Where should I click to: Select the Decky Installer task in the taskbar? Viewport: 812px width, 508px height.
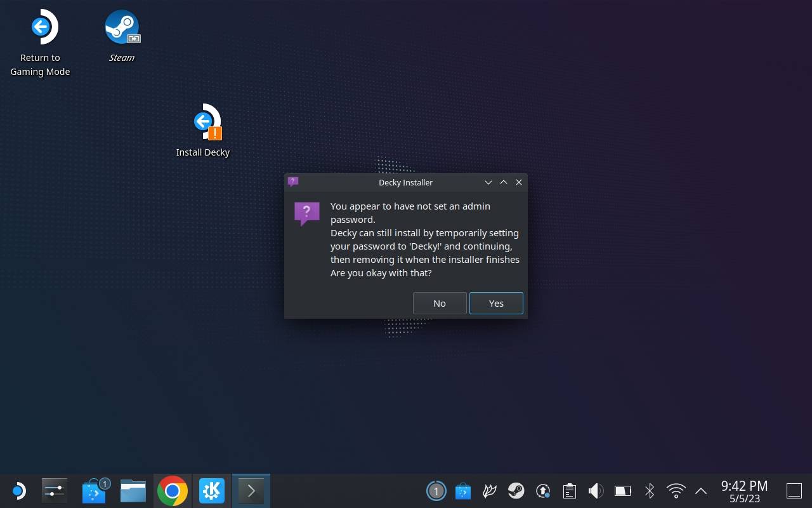pos(251,491)
